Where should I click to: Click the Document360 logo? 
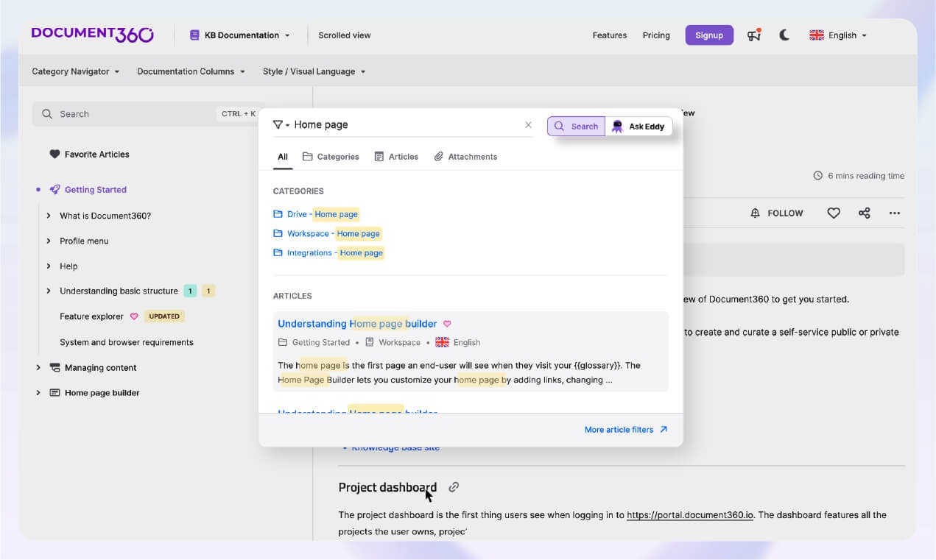[x=92, y=35]
